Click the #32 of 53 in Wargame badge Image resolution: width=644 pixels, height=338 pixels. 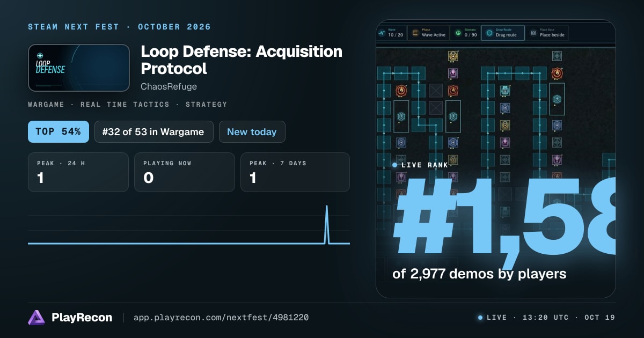tap(154, 131)
